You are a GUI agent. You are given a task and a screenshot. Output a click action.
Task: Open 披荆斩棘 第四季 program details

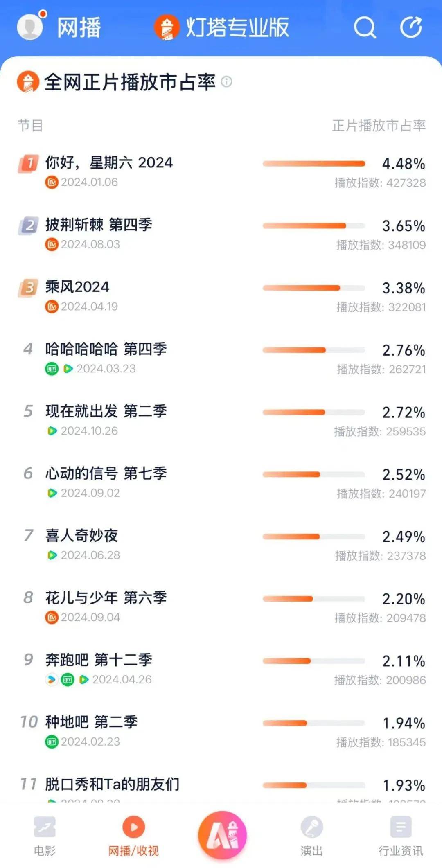[x=99, y=225]
